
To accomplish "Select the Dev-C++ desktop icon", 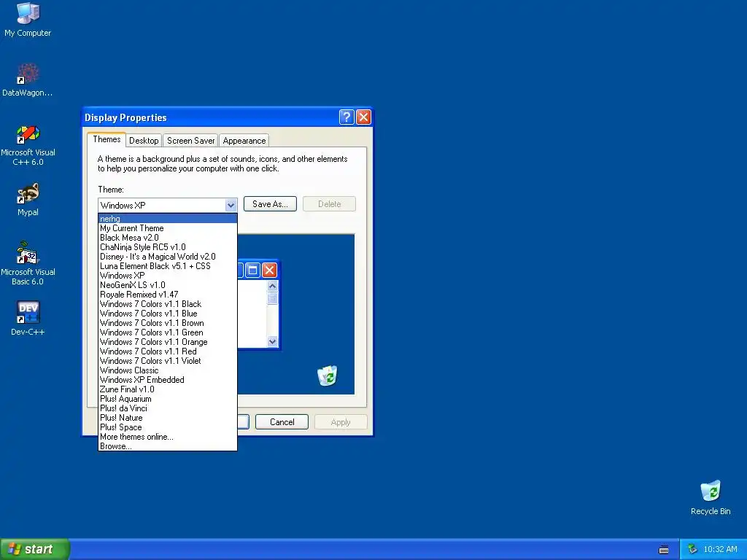I will [x=28, y=318].
